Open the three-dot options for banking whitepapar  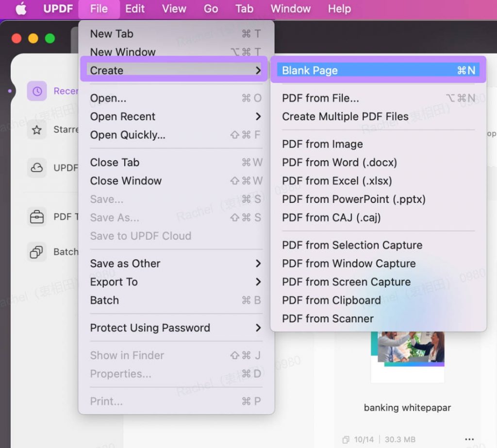(469, 439)
